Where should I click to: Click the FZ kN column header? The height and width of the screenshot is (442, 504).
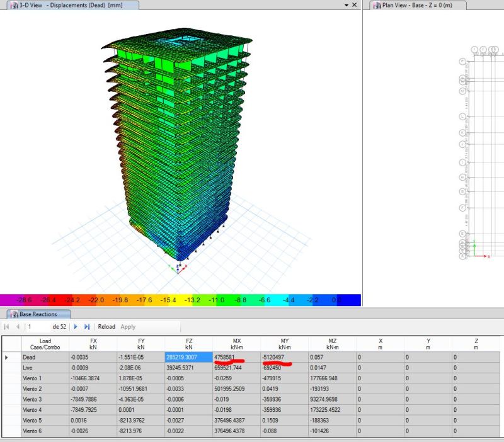[188, 344]
